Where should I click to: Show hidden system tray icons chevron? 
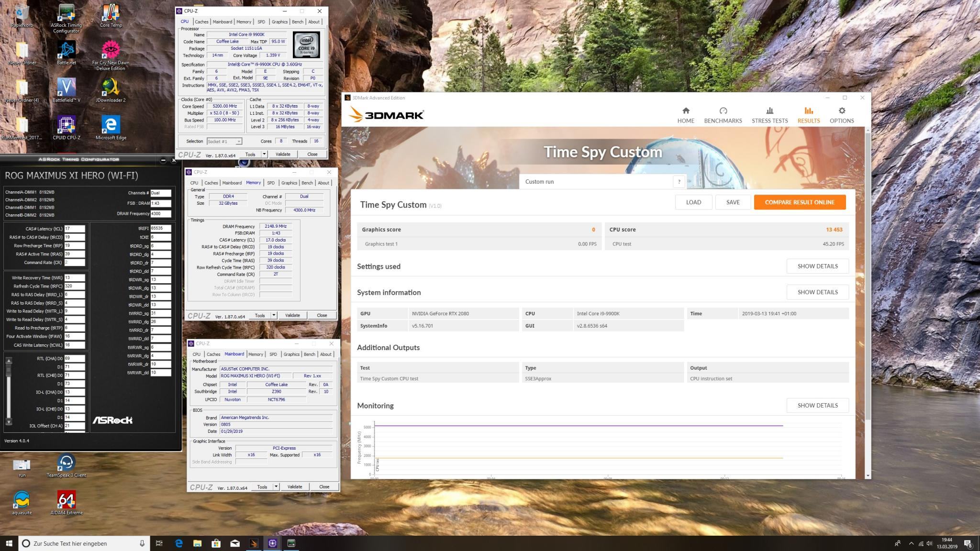click(911, 543)
